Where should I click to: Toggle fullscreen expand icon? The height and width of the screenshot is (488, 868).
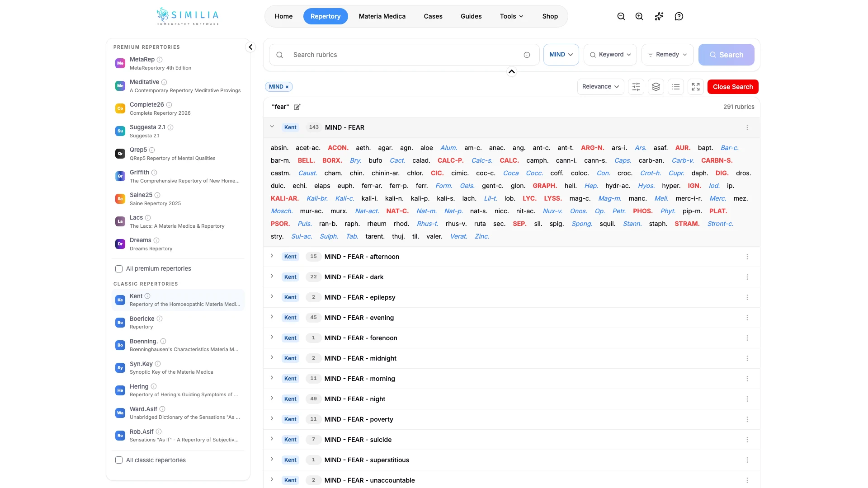point(696,87)
